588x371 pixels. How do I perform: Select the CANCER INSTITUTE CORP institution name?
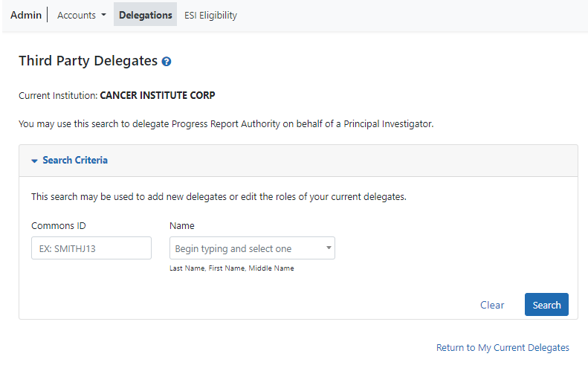click(x=158, y=96)
